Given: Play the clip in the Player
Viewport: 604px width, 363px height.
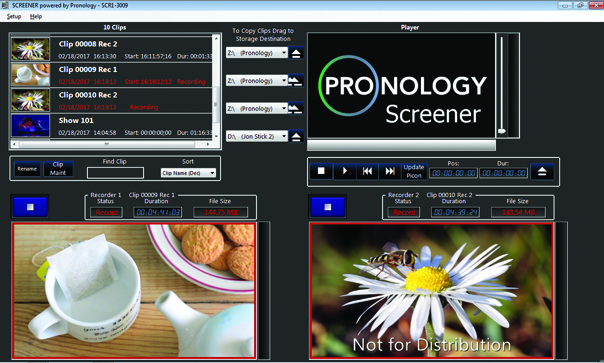Looking at the screenshot, I should [344, 171].
